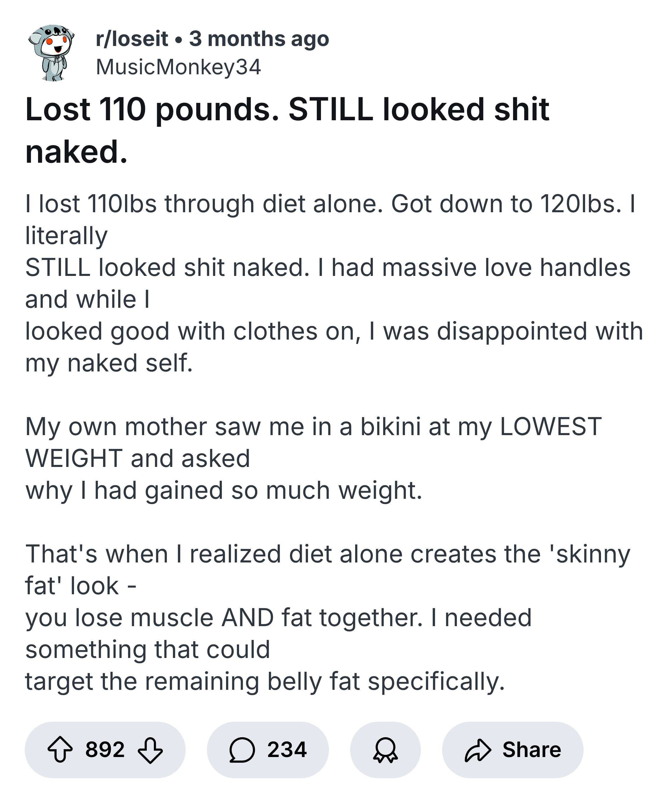Viewport: 672px width, 803px height.
Task: Open the Snoo avatar of the poster
Action: point(52,53)
